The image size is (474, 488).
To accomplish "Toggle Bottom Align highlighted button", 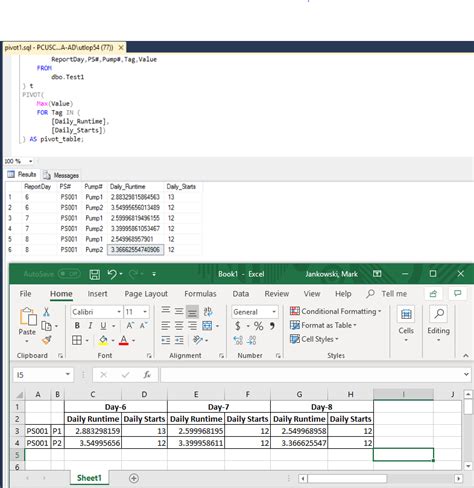I will click(x=192, y=312).
